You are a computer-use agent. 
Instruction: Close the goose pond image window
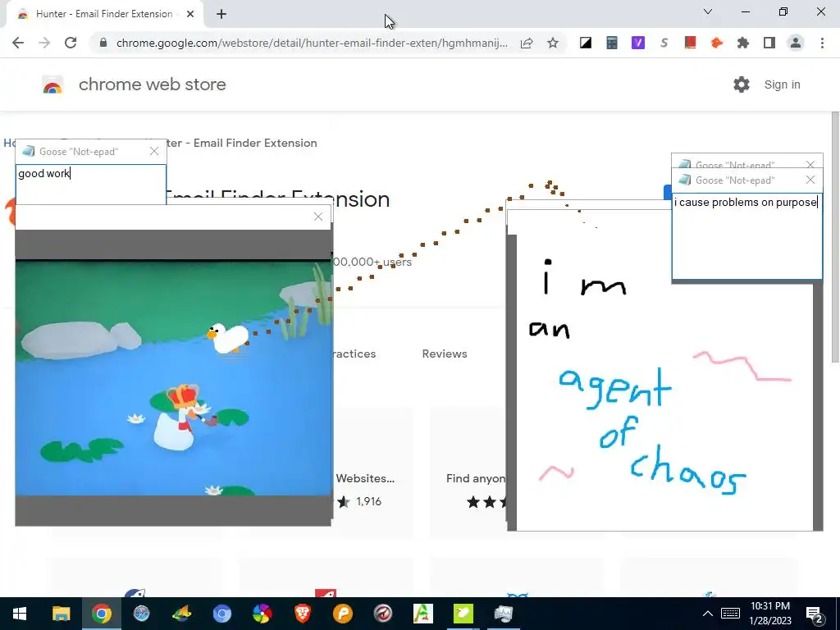[318, 217]
